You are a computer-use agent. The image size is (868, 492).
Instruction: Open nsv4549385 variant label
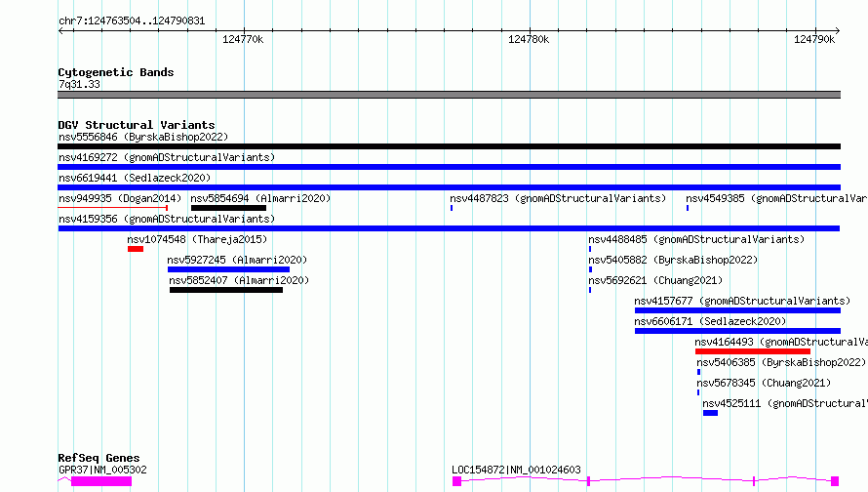tap(776, 198)
